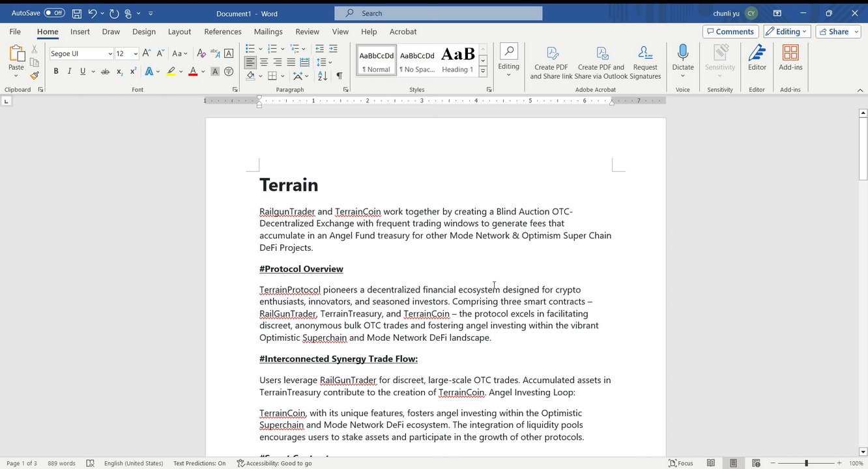Click the Character Border icon
868x469 pixels.
(x=229, y=53)
